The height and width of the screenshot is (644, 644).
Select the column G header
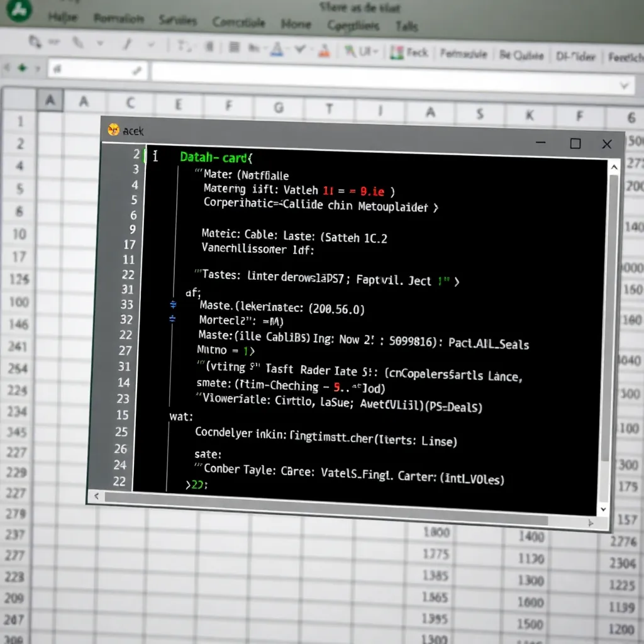coord(278,108)
